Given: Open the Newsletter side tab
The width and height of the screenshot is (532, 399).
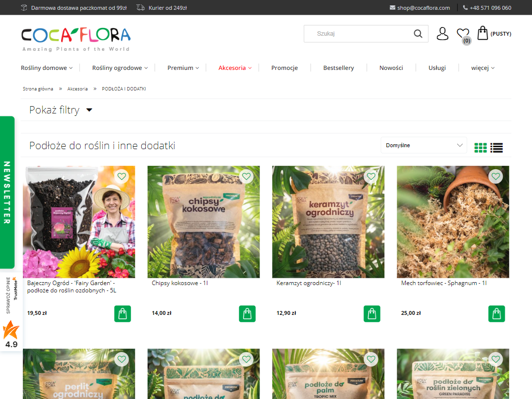Looking at the screenshot, I should 7,192.
